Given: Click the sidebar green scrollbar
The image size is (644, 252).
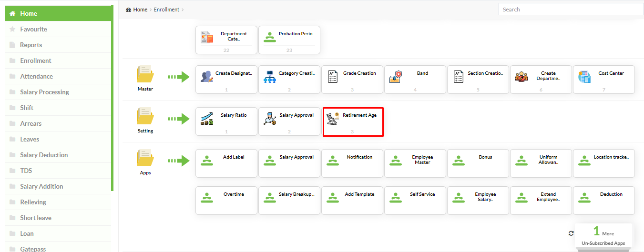Looking at the screenshot, I should (112, 98).
